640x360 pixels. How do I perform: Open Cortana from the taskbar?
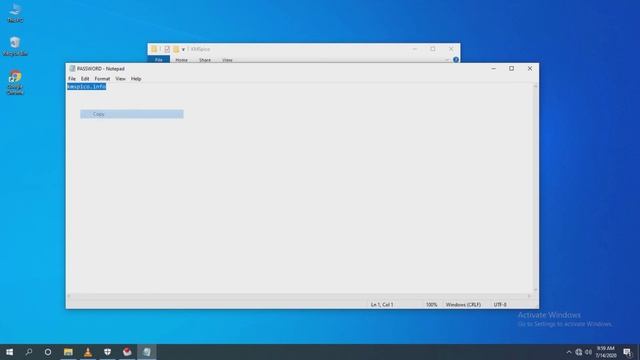click(x=48, y=352)
